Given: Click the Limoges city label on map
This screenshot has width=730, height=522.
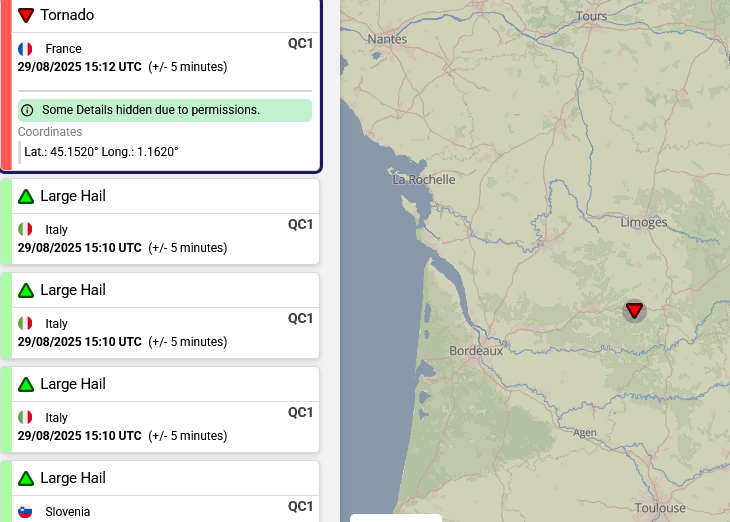Looking at the screenshot, I should (643, 222).
